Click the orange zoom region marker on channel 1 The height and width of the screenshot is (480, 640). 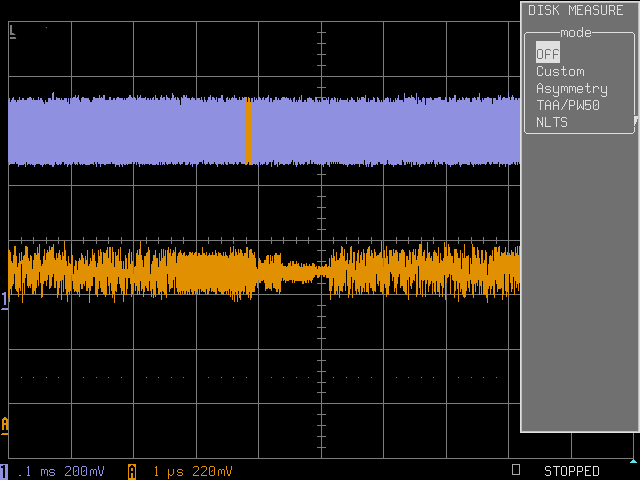click(248, 131)
